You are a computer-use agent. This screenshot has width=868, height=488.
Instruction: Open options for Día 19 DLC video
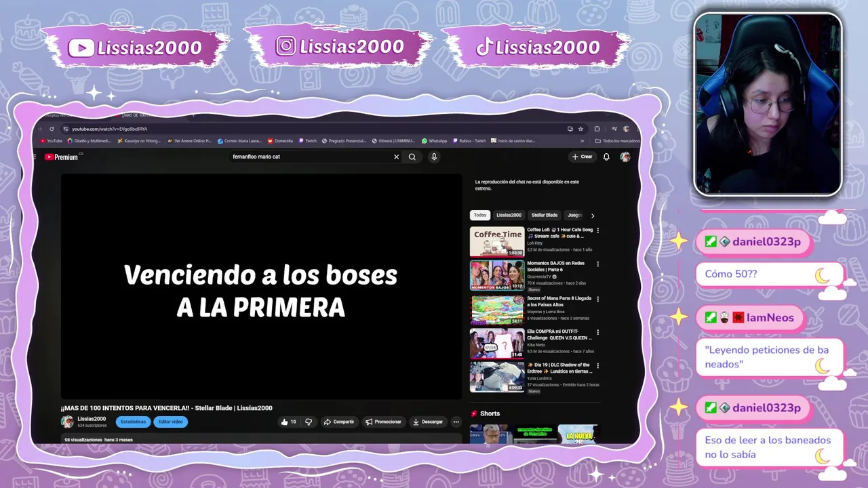point(597,365)
